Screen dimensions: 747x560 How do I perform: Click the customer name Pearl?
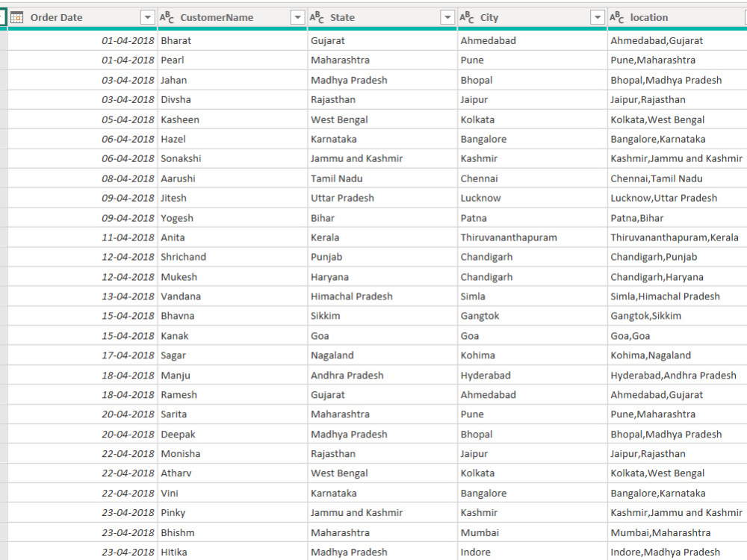point(172,60)
